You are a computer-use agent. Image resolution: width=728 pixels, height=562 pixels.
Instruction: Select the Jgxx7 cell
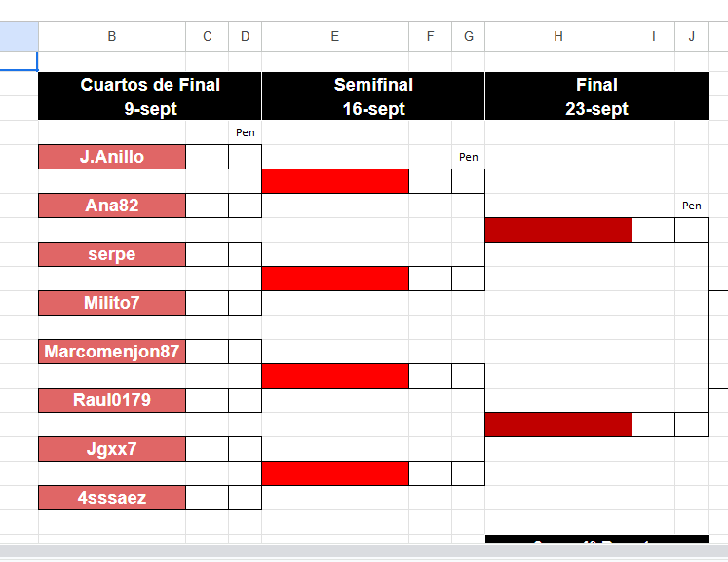(x=112, y=449)
